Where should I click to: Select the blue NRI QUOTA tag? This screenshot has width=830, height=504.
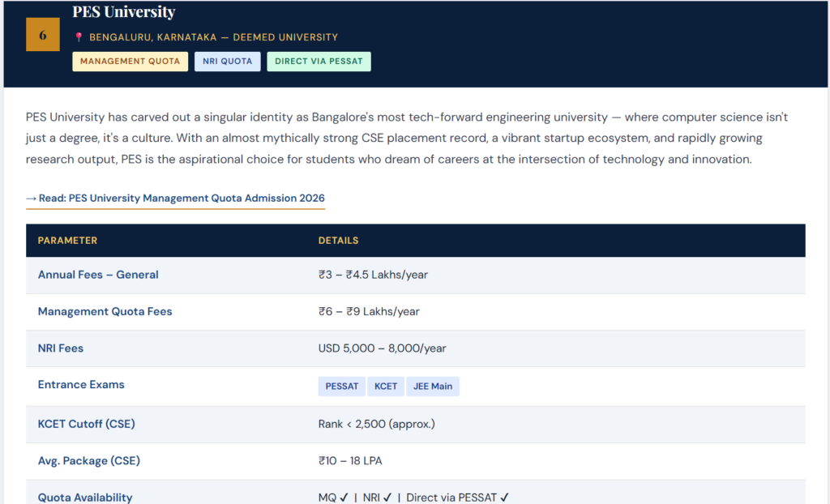[x=227, y=62]
